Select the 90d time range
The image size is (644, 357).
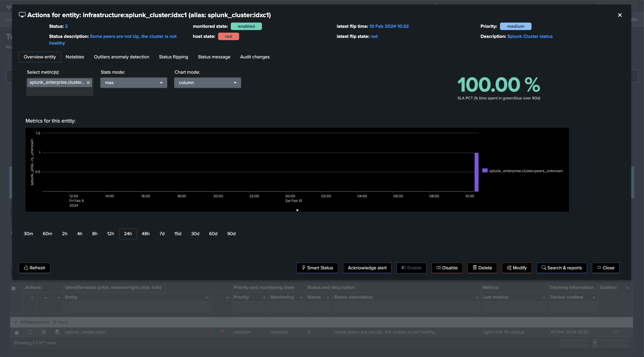pos(231,234)
